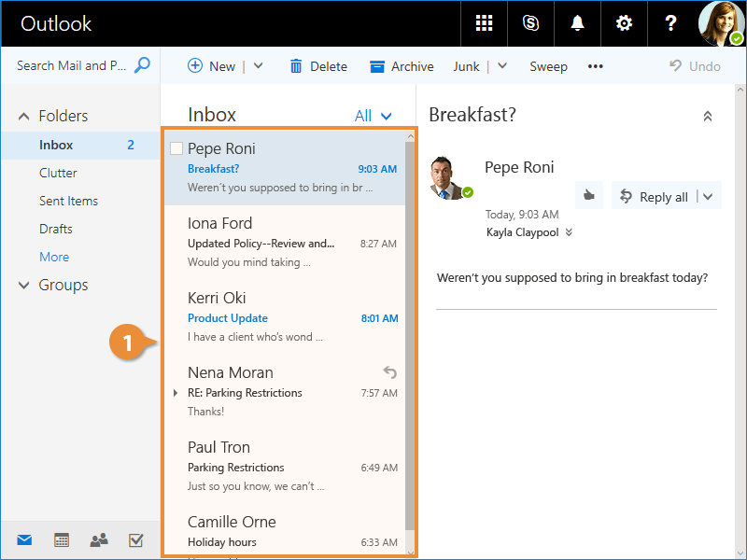Open Tasks from the bottom bar

coord(135,539)
